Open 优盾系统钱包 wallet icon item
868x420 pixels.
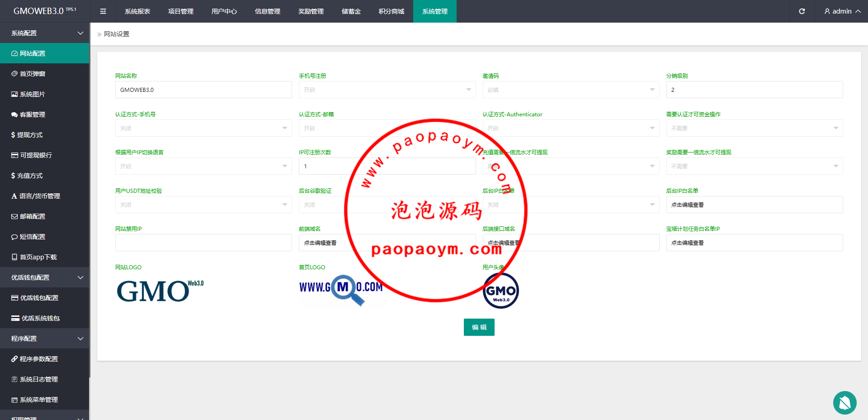pyautogui.click(x=45, y=318)
